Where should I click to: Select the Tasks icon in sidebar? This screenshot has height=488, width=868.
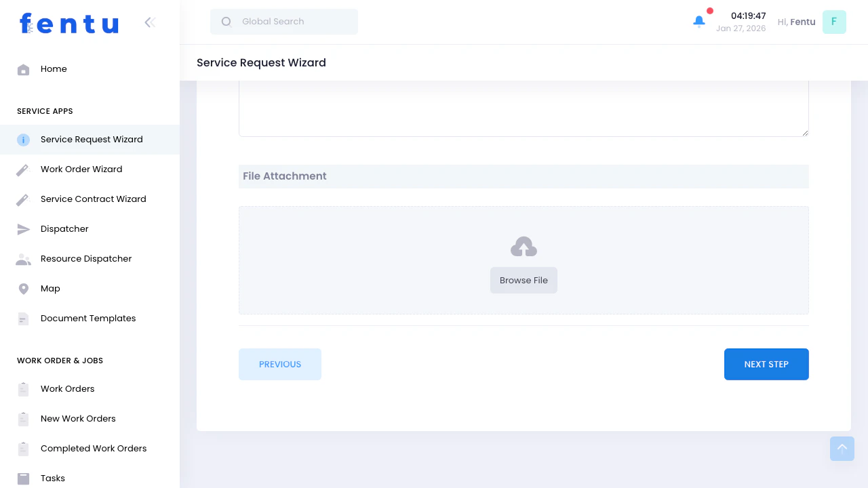coord(23,479)
